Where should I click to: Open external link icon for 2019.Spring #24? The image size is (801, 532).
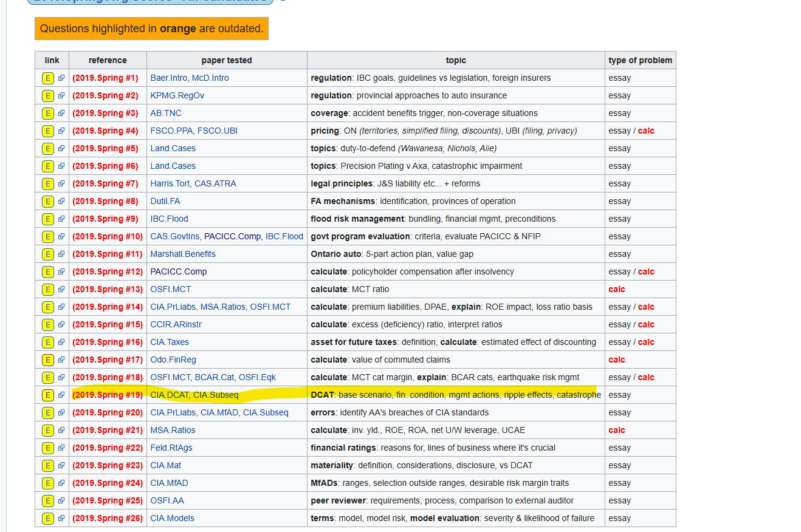(x=61, y=483)
